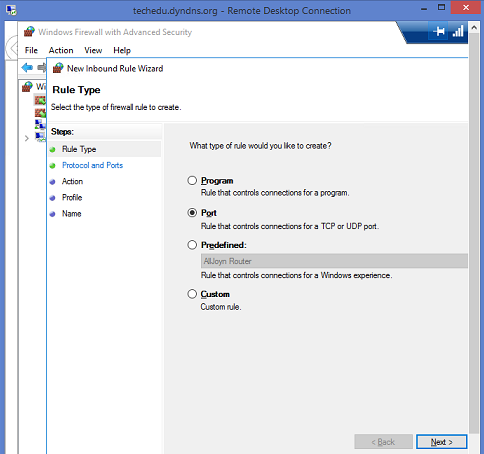Select the Port rule type
484x454 pixels.
pyautogui.click(x=192, y=213)
